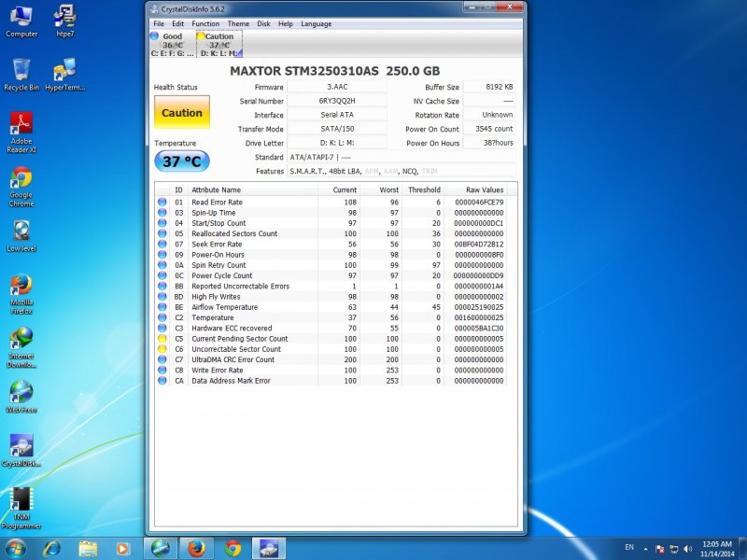Viewport: 747px width, 560px height.
Task: Click the Transfer Mode field SATA/150
Action: [337, 129]
